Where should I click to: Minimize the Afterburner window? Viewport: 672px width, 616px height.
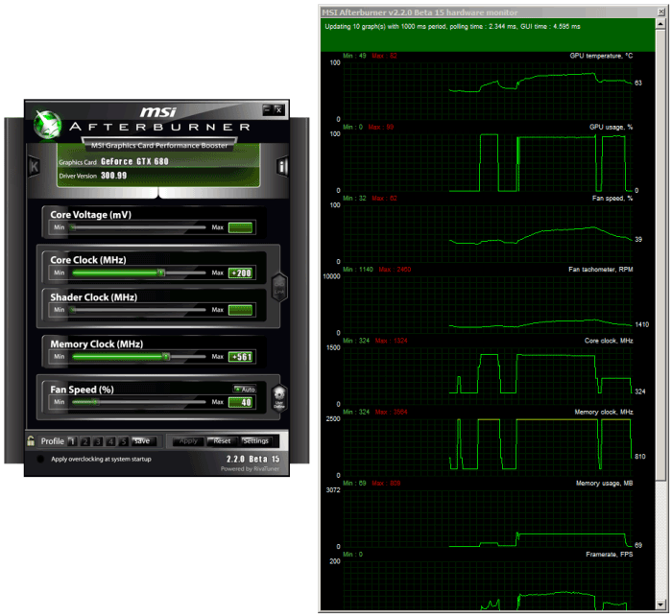[x=267, y=109]
